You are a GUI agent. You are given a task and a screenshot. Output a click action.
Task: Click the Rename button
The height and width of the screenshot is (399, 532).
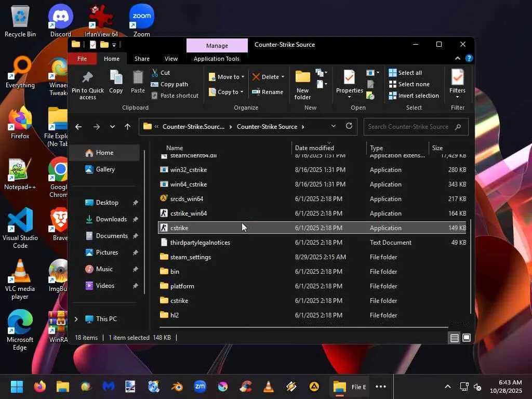click(x=268, y=92)
